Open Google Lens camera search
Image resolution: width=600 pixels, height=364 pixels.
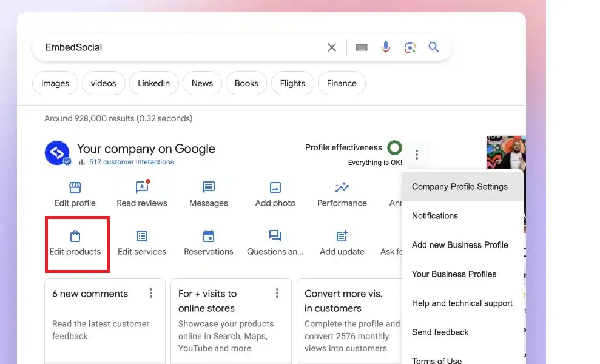[410, 47]
